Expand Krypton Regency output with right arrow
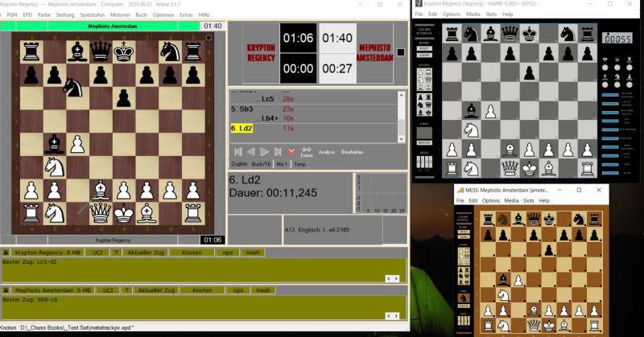 click(395, 278)
